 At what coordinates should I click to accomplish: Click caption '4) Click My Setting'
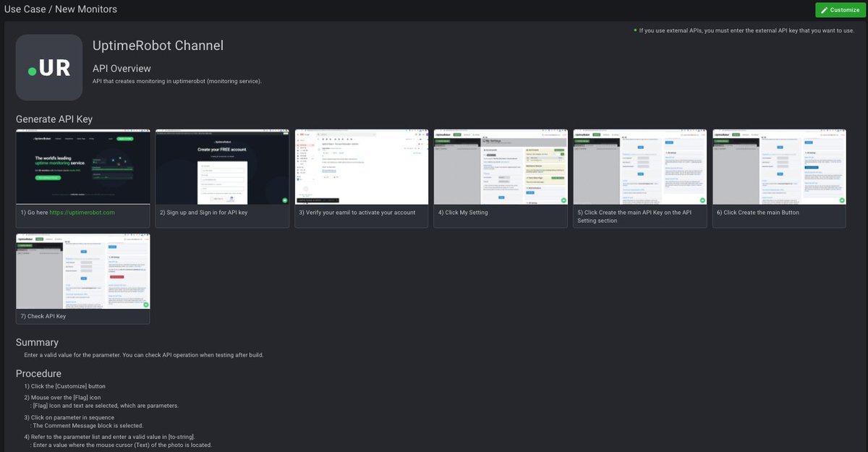pos(463,213)
